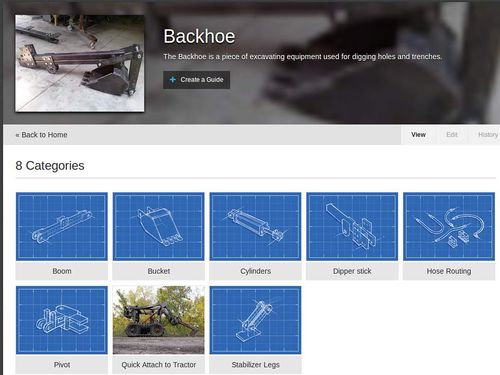500x375 pixels.
Task: Click the plus icon on Create a Guide
Action: [x=172, y=80]
